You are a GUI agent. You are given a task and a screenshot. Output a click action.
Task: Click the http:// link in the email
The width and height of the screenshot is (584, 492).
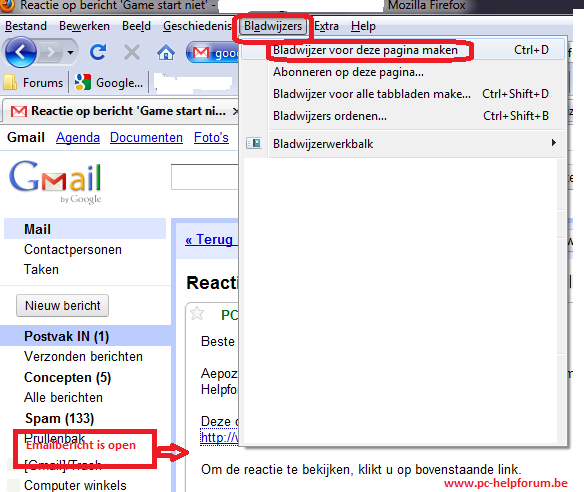tap(219, 437)
